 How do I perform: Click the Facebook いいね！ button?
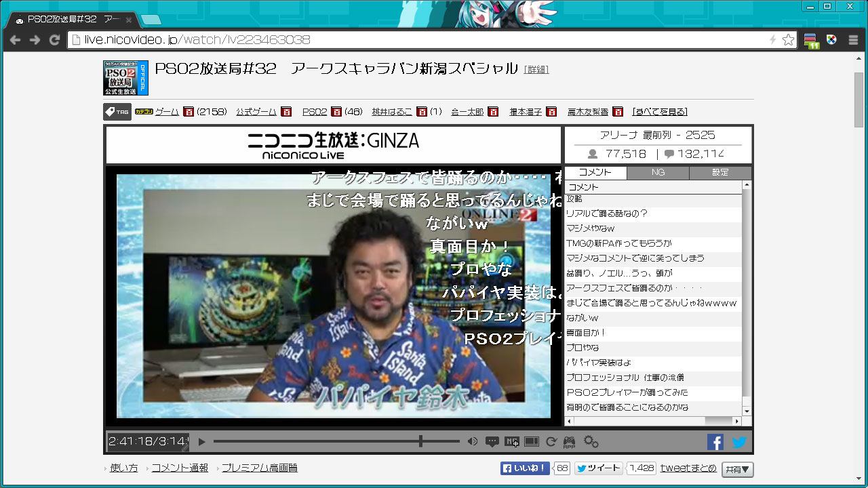click(x=525, y=468)
